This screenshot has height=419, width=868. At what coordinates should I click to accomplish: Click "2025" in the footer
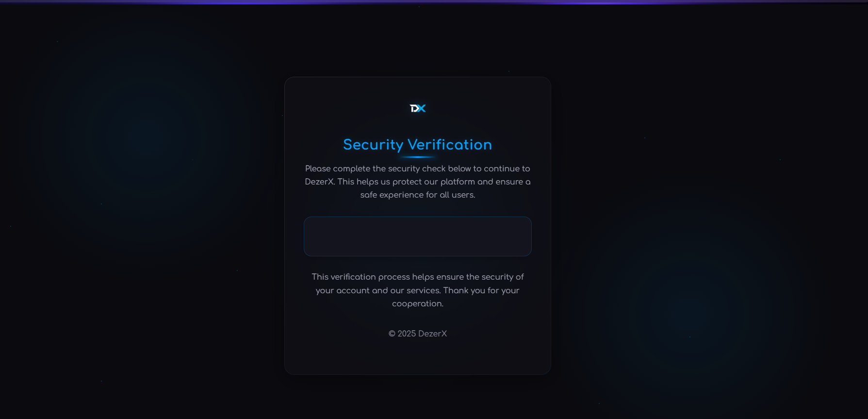407,334
